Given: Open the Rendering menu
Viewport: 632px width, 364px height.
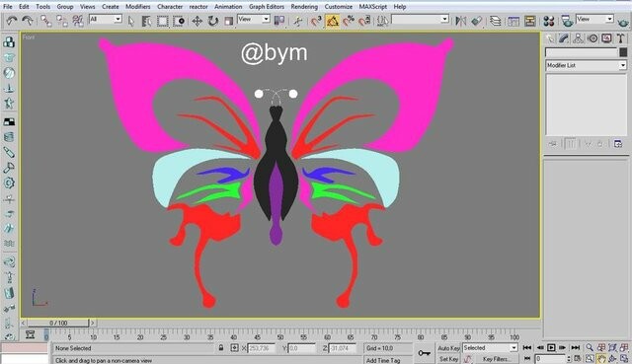Looking at the screenshot, I should (x=304, y=7).
